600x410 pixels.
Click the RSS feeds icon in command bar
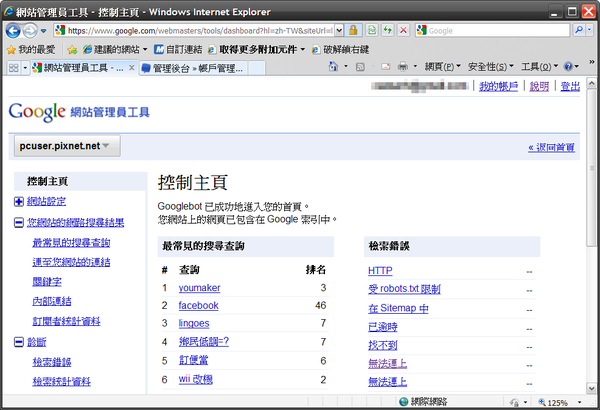click(x=361, y=66)
